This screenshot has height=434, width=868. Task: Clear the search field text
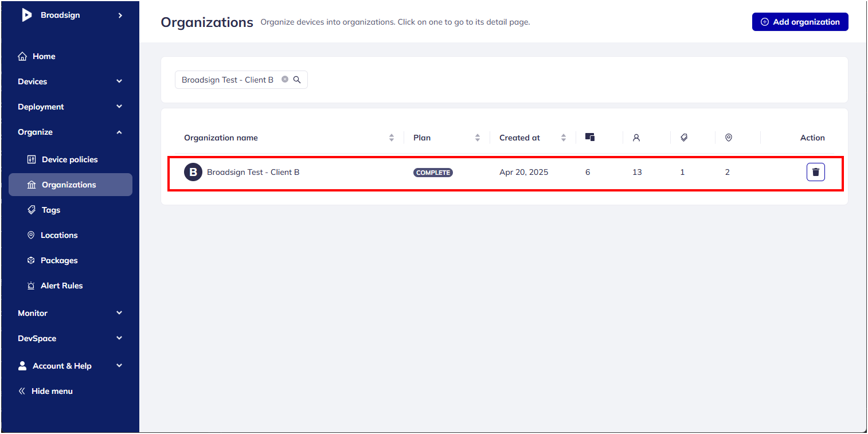[x=285, y=80]
